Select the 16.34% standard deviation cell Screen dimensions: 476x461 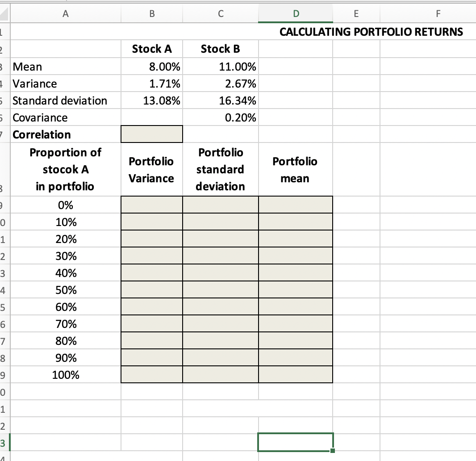tap(221, 101)
